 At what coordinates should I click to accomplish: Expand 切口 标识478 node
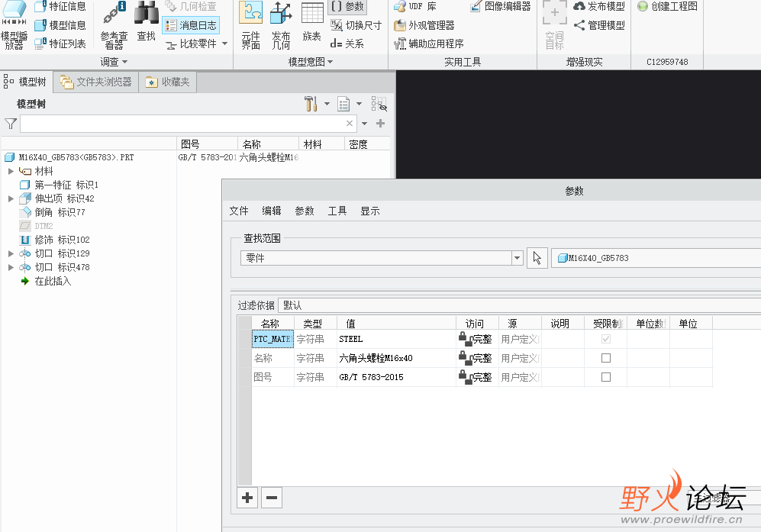pos(11,267)
